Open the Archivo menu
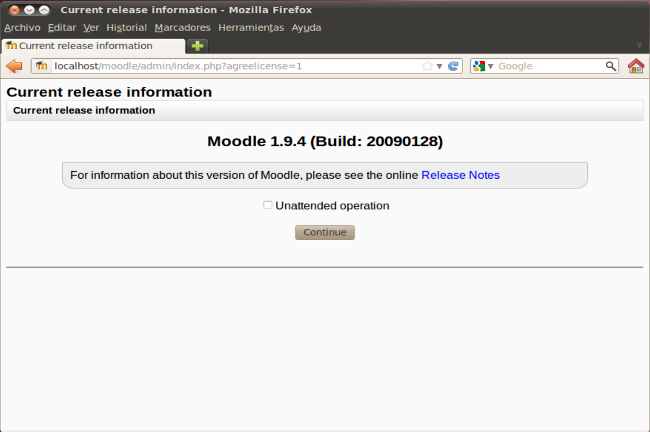This screenshot has width=650, height=432. [22, 27]
